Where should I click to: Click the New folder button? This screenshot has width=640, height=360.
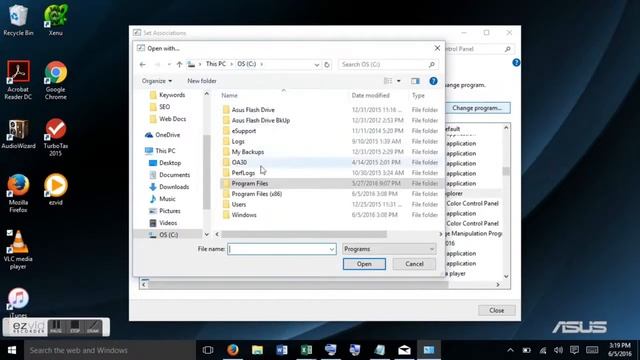coord(202,81)
